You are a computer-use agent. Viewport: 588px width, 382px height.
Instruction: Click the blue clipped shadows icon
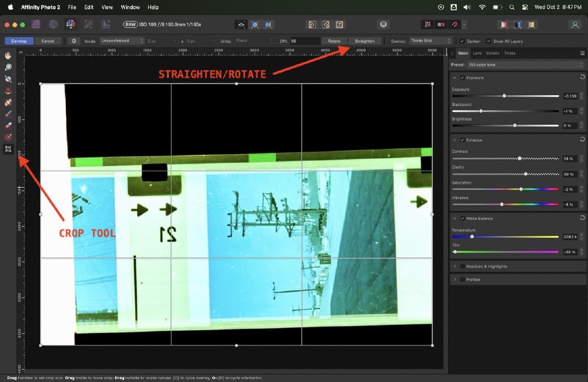(x=517, y=25)
